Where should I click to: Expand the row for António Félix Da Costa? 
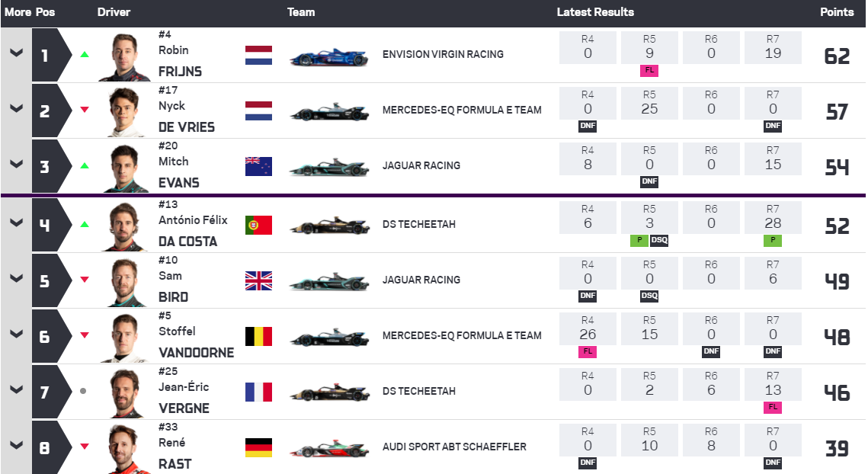pyautogui.click(x=17, y=223)
